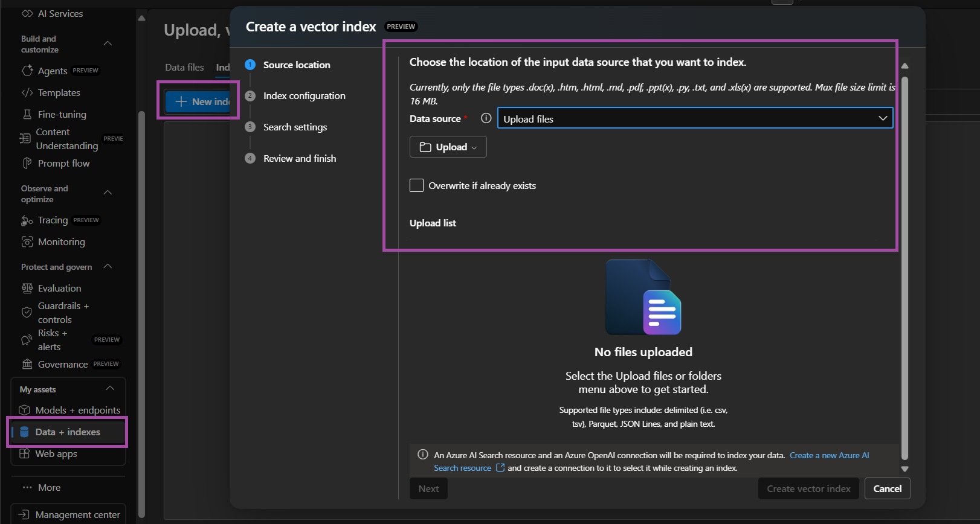
Task: Open Governance in sidebar
Action: coord(63,364)
